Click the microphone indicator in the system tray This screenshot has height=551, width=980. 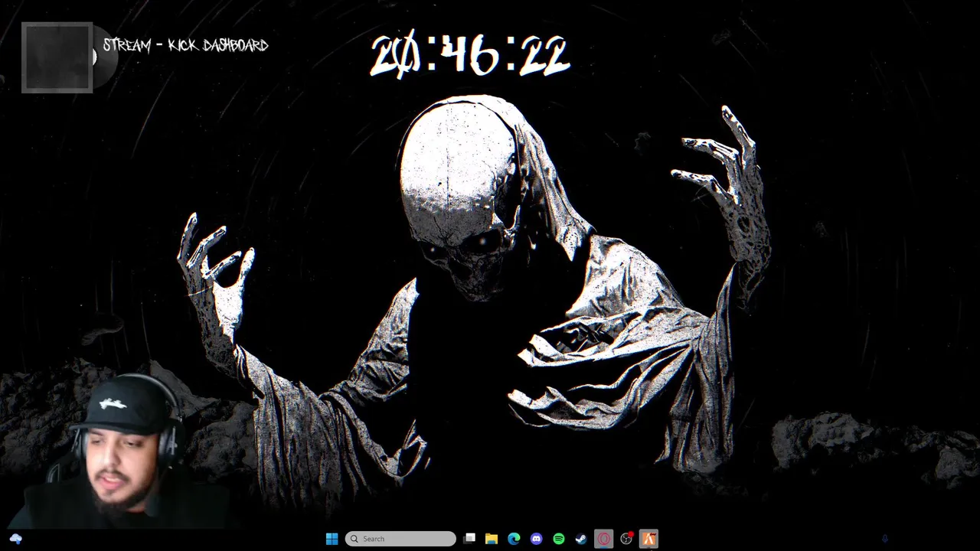click(x=885, y=539)
